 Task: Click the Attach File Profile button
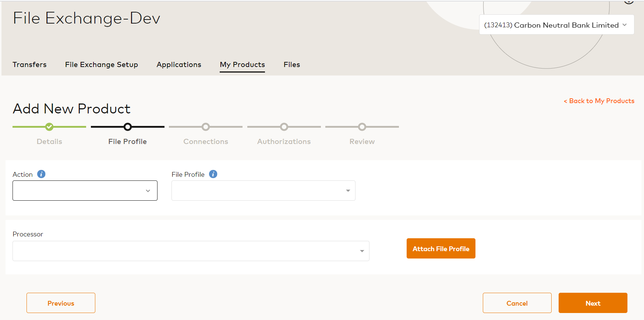pos(441,248)
